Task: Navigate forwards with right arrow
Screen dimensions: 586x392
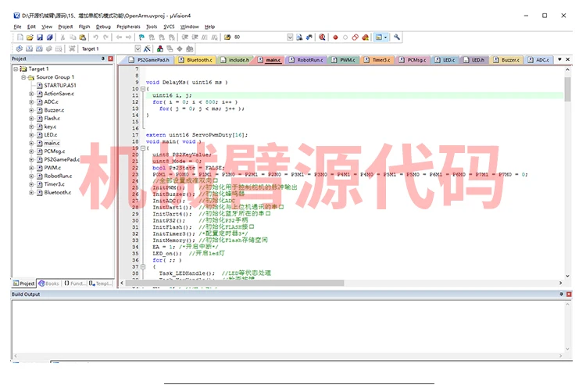Action: click(x=129, y=37)
